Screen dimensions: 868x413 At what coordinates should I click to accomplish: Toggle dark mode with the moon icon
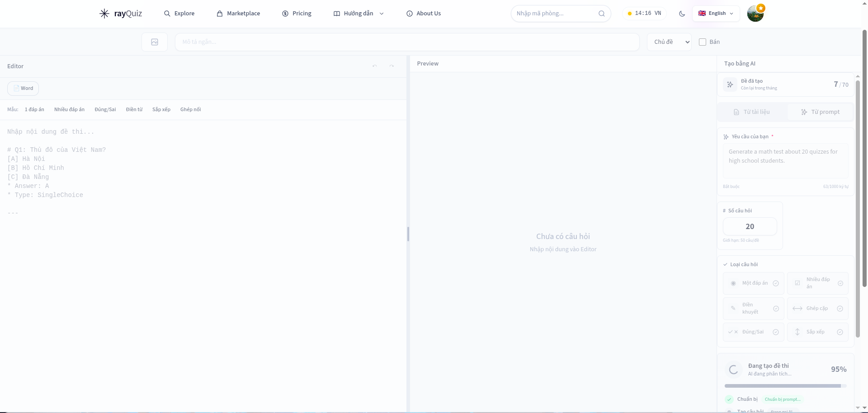[682, 14]
